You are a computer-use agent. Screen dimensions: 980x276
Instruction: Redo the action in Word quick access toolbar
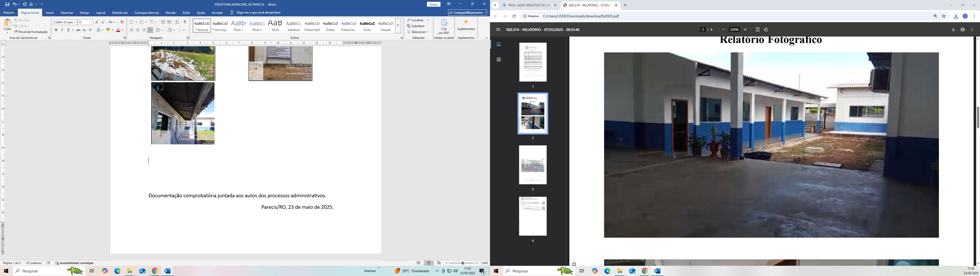(24, 4)
